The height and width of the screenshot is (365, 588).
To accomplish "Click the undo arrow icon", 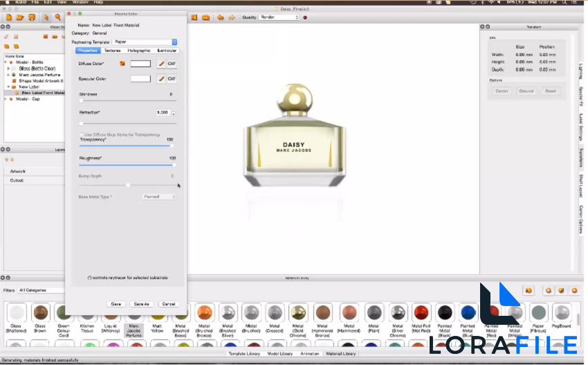I will coord(220,17).
